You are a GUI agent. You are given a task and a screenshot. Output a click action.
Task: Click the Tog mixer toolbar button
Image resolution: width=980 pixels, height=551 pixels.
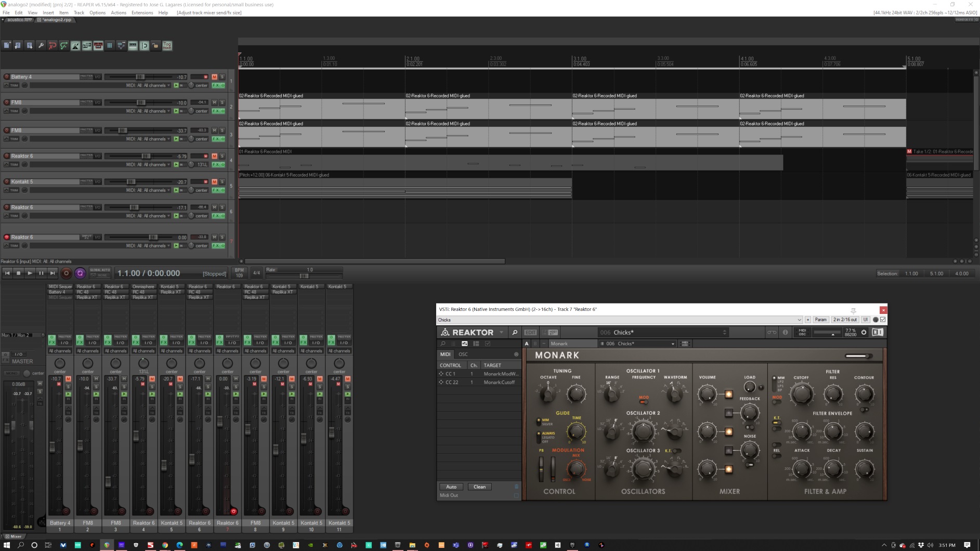pos(167,46)
